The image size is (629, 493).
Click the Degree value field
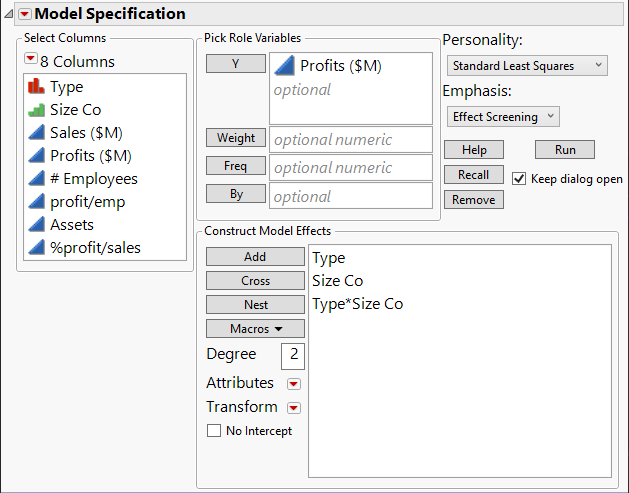coord(293,355)
